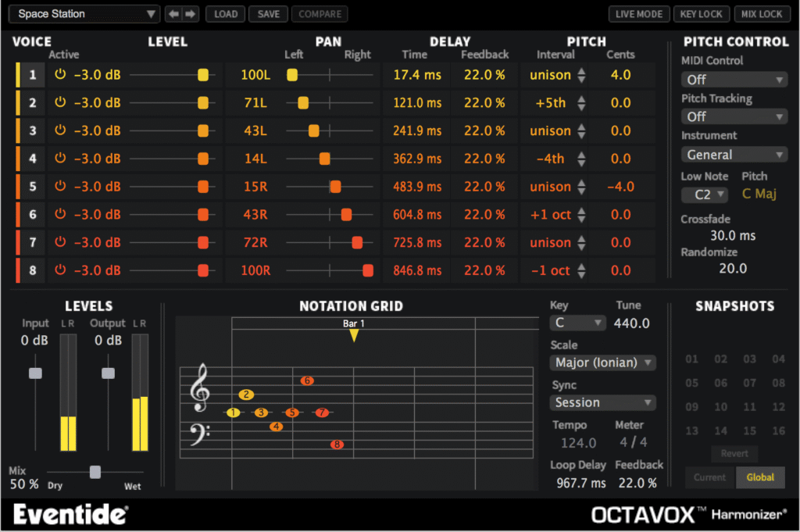This screenshot has height=532, width=800.
Task: Open the Scale dropdown showing Major (Ionian)
Action: 602,362
